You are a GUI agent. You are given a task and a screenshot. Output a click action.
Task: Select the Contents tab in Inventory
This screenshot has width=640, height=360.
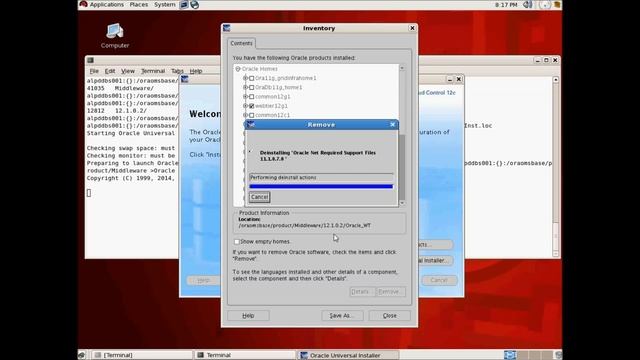[241, 43]
